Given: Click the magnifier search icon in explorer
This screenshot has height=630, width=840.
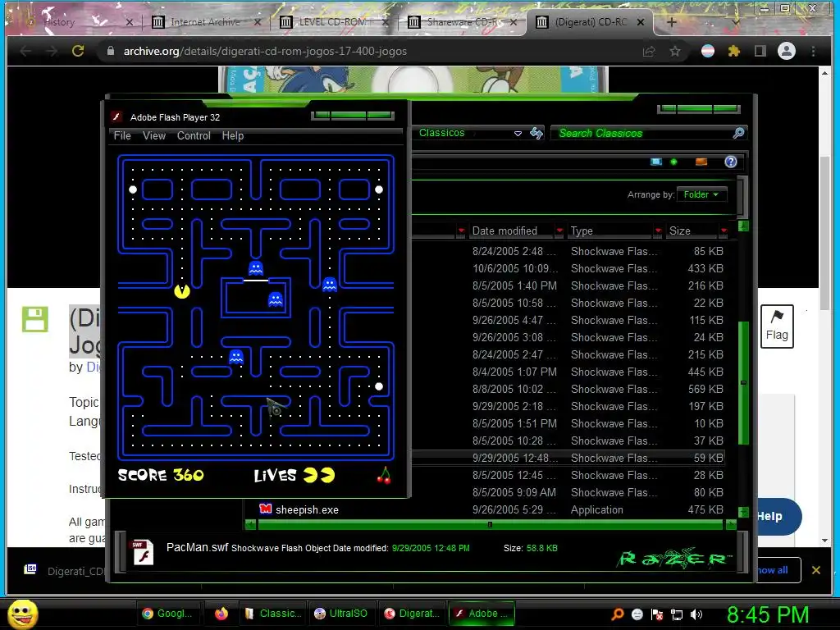Looking at the screenshot, I should coord(739,133).
